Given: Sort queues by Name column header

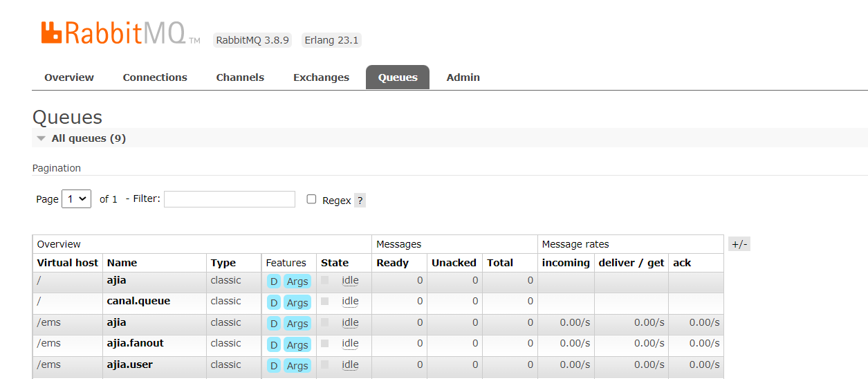Looking at the screenshot, I should 122,263.
